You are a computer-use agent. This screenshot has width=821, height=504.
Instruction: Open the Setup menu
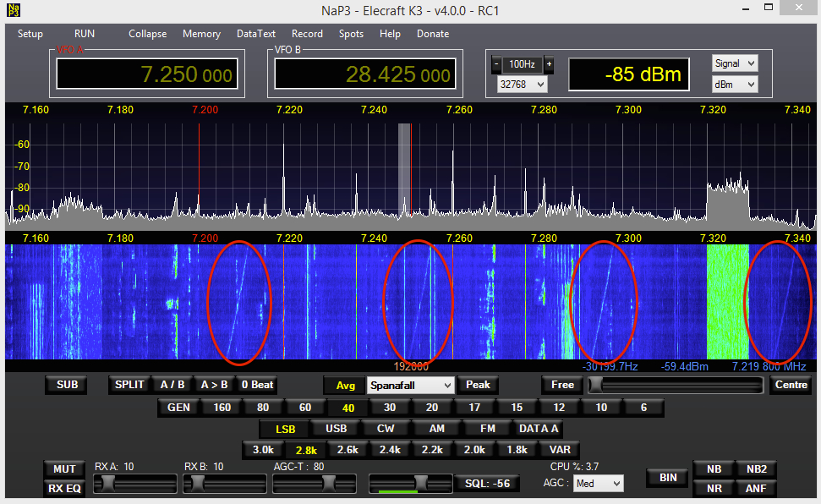tap(30, 34)
